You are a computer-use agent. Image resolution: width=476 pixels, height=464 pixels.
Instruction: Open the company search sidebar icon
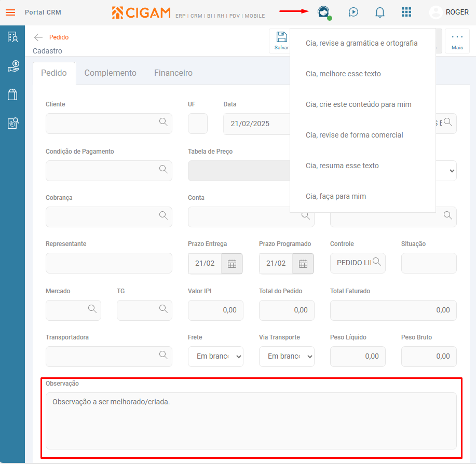pos(12,37)
